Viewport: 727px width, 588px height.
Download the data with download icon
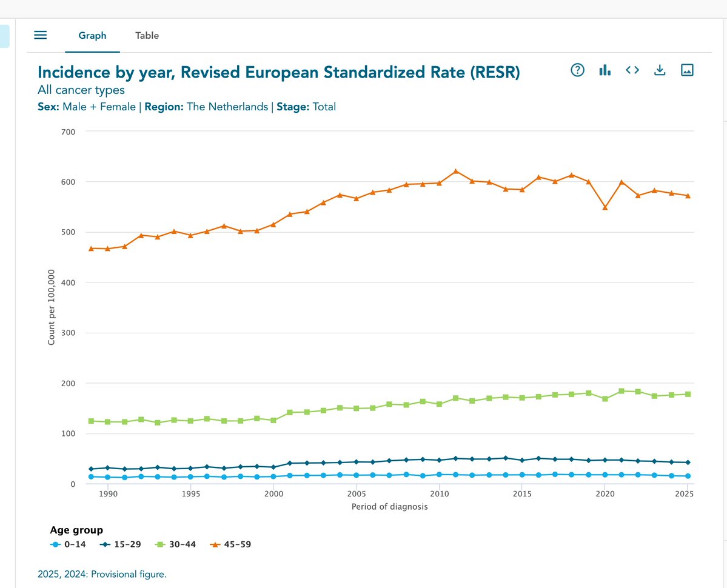pyautogui.click(x=659, y=70)
